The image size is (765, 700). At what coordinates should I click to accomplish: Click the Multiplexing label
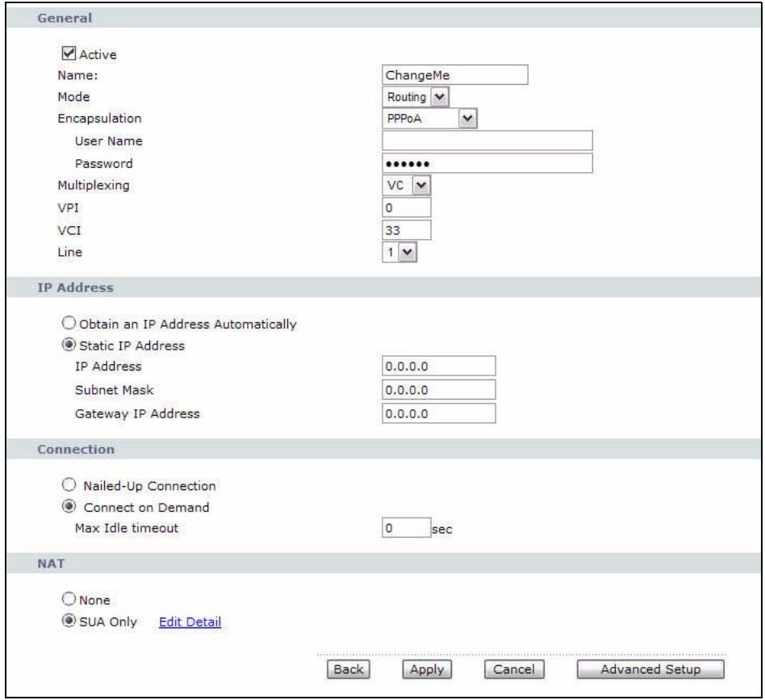click(94, 186)
